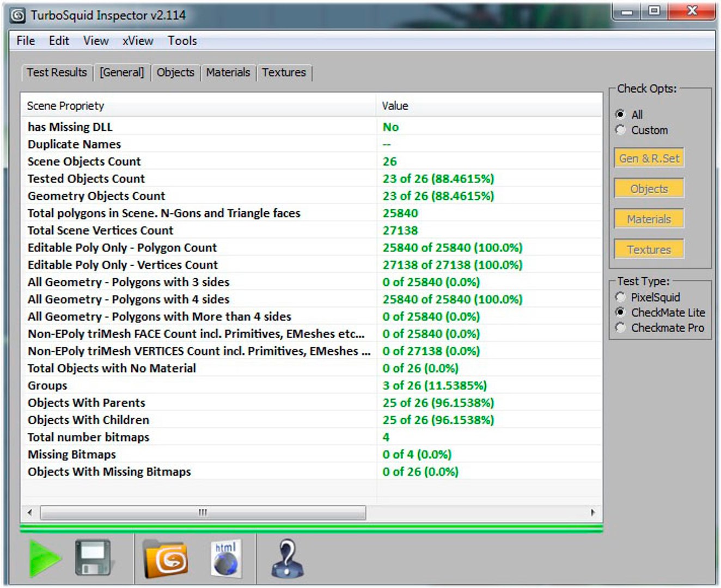The width and height of the screenshot is (721, 588).
Task: Minimize the TurboSquid Inspector window
Action: [x=627, y=11]
